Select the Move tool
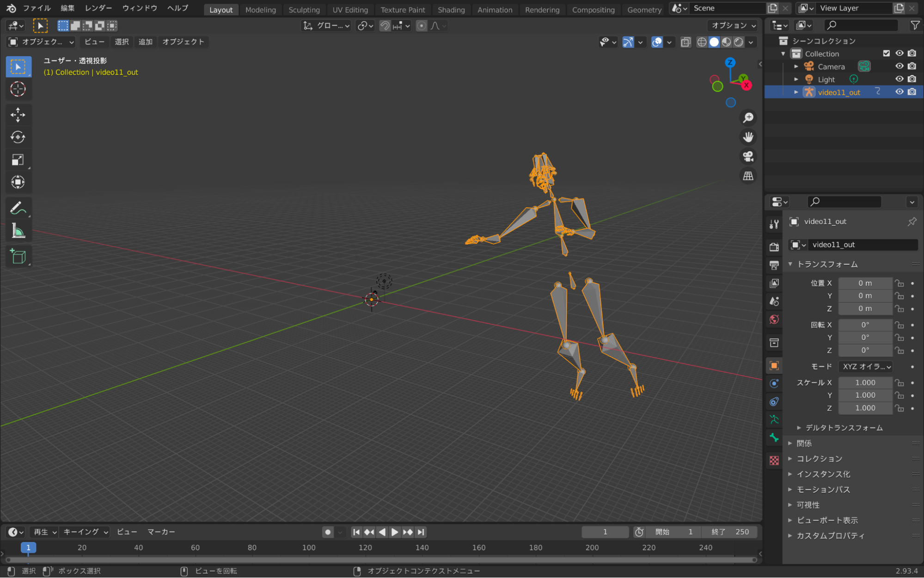Image resolution: width=924 pixels, height=578 pixels. point(18,115)
